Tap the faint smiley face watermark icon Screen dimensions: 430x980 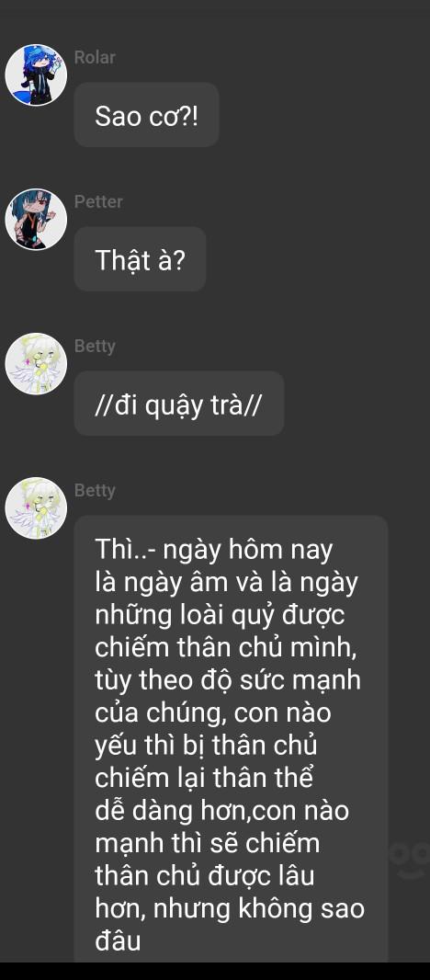(410, 860)
